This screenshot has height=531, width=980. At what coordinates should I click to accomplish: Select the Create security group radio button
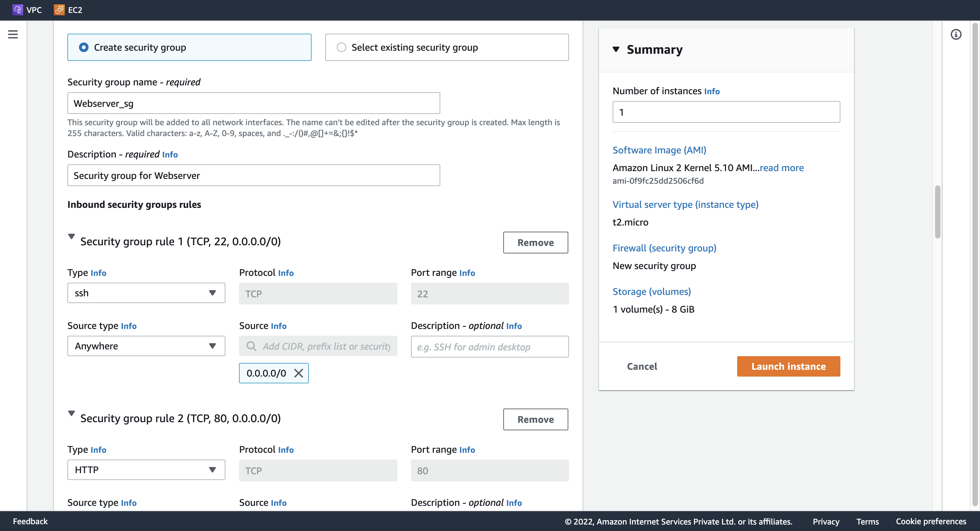(82, 46)
